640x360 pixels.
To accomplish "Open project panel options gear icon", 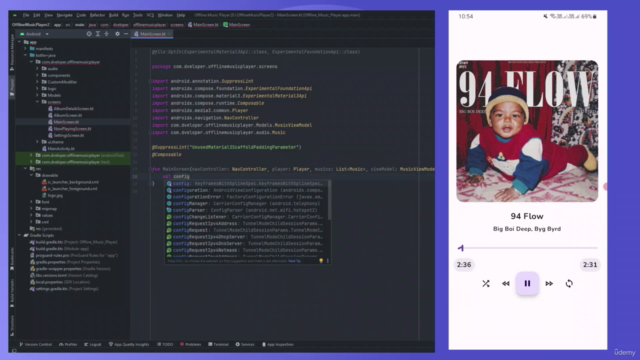I will click(x=117, y=34).
